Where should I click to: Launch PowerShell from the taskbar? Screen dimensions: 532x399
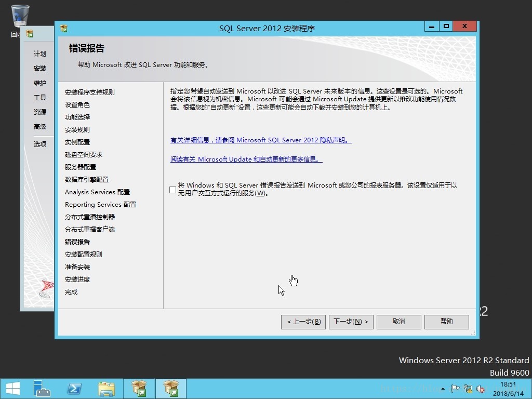coord(74,389)
